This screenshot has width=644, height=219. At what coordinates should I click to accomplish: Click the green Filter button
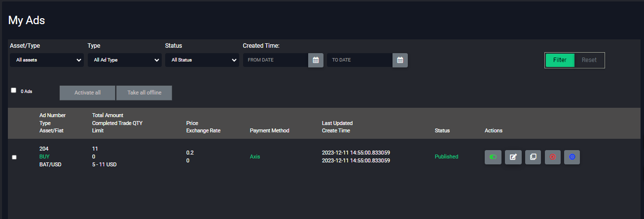click(x=560, y=60)
